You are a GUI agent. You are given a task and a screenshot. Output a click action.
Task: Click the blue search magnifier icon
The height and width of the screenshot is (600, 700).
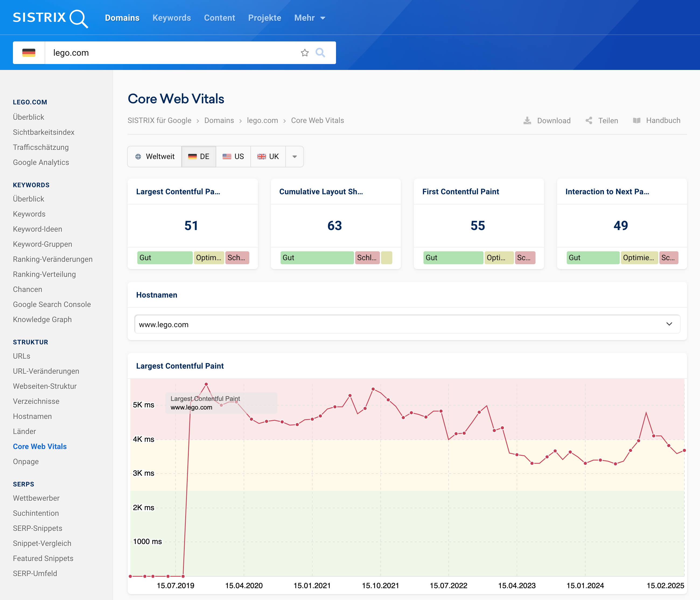coord(320,53)
